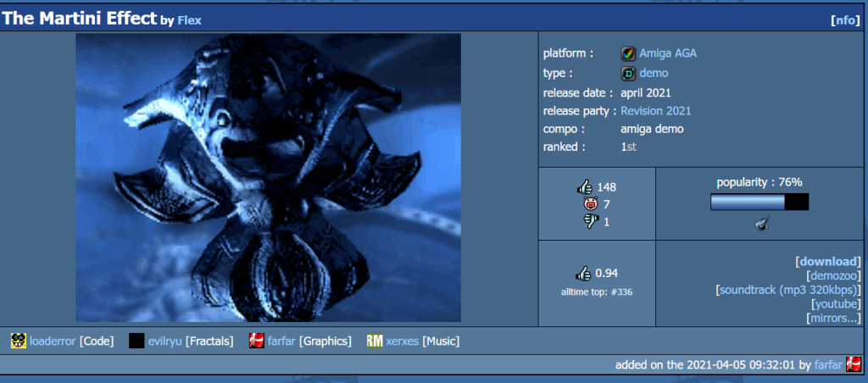Click the popularity 76% progress bar
Screen dimensions: 868x383
pyautogui.click(x=759, y=202)
